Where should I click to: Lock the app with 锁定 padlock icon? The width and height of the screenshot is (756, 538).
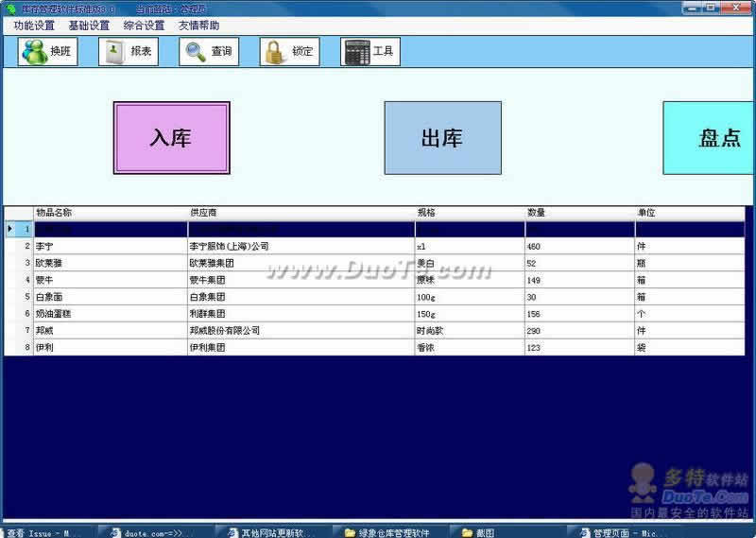pyautogui.click(x=289, y=51)
